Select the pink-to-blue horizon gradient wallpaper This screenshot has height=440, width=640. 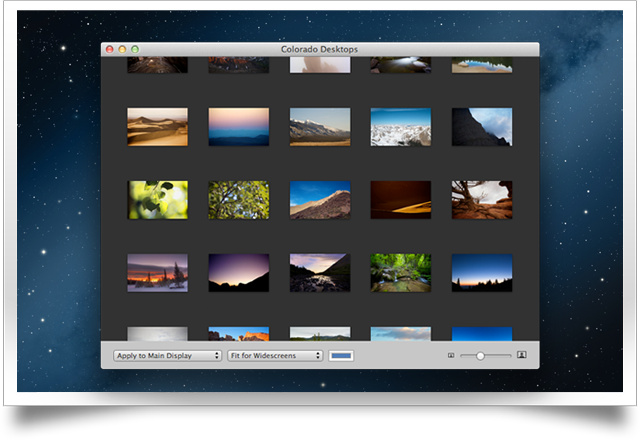pyautogui.click(x=239, y=127)
